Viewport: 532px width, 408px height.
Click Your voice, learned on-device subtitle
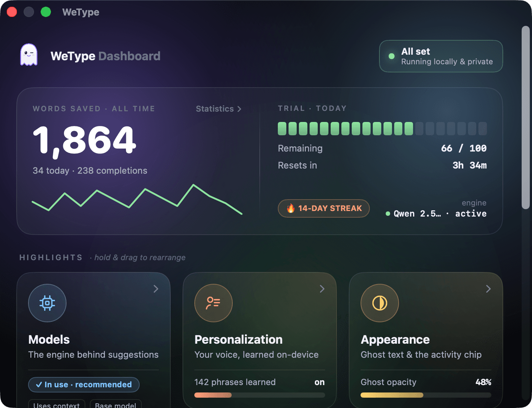(256, 355)
